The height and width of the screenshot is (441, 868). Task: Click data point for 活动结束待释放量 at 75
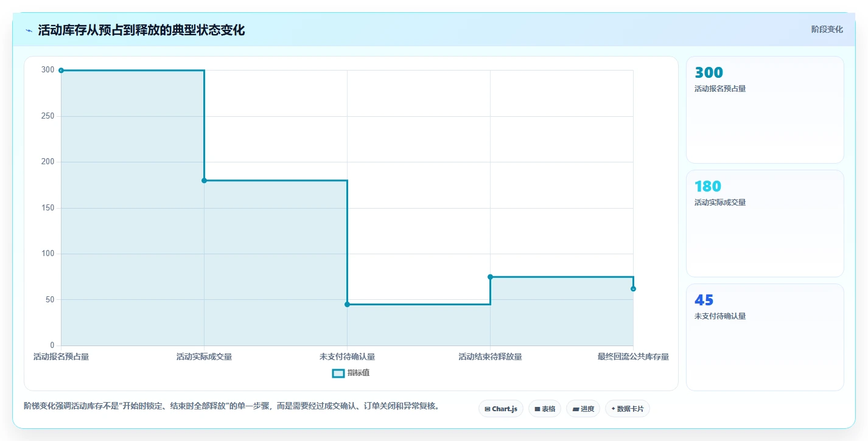pyautogui.click(x=490, y=277)
